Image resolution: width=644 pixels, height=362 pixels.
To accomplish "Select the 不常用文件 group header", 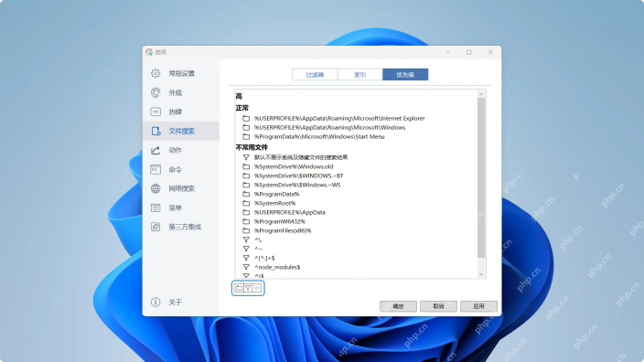I will (252, 147).
